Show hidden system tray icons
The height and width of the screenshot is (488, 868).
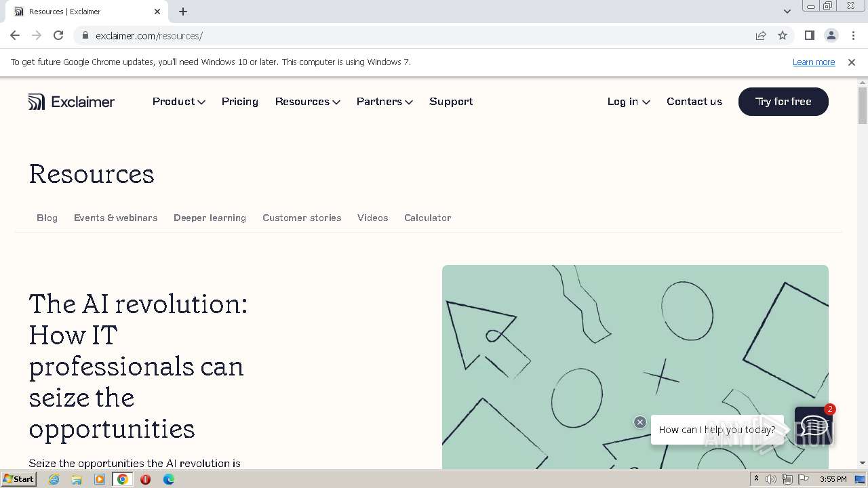tap(756, 479)
